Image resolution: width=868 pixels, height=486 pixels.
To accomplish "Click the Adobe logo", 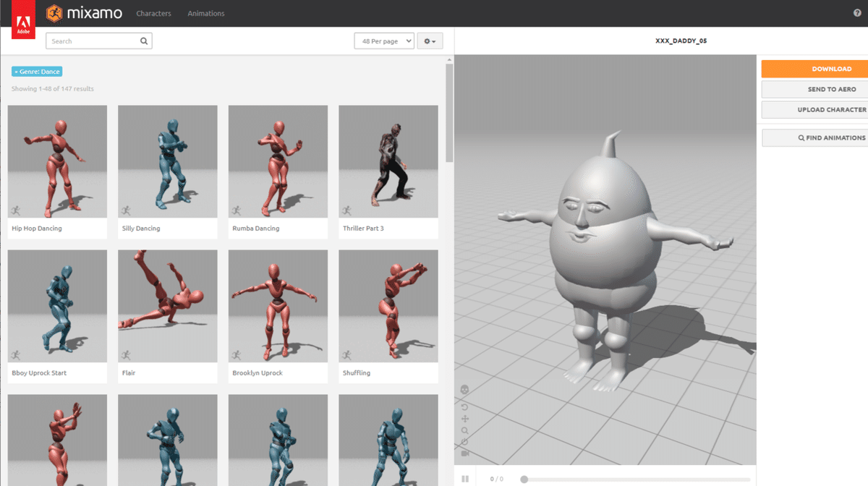I will point(23,21).
